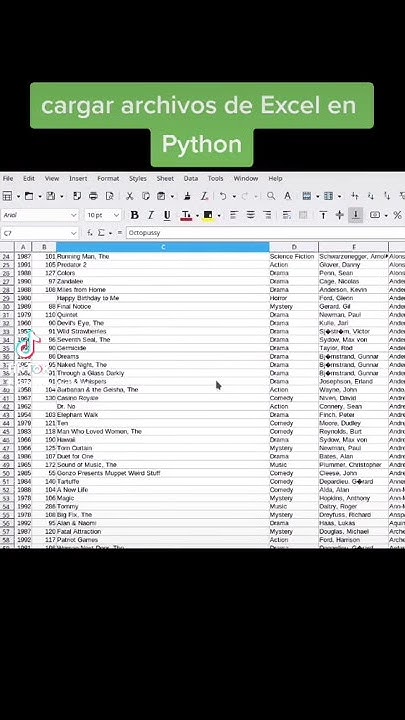Open Font Color dropdown arrow
The image size is (405, 720).
coord(197,215)
